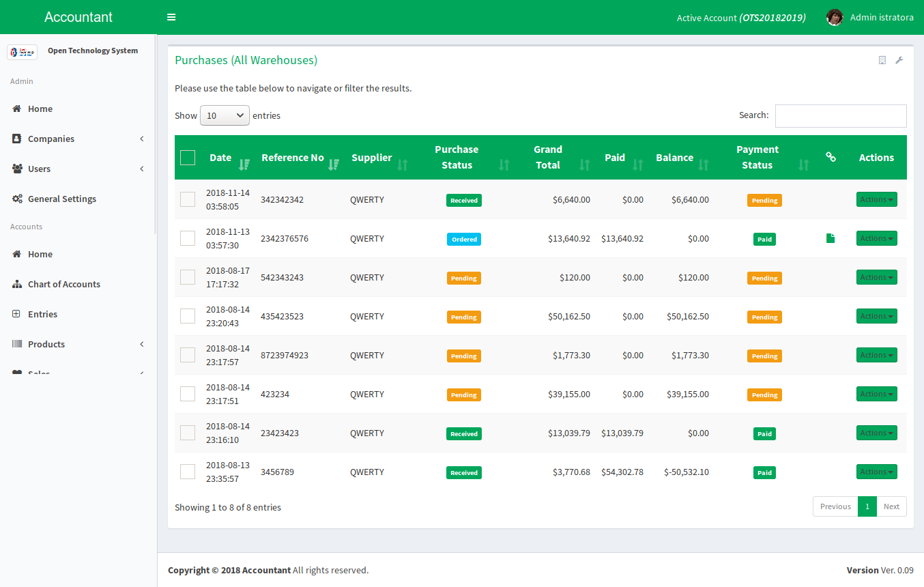Click the Next pagination button
924x587 pixels.
891,506
